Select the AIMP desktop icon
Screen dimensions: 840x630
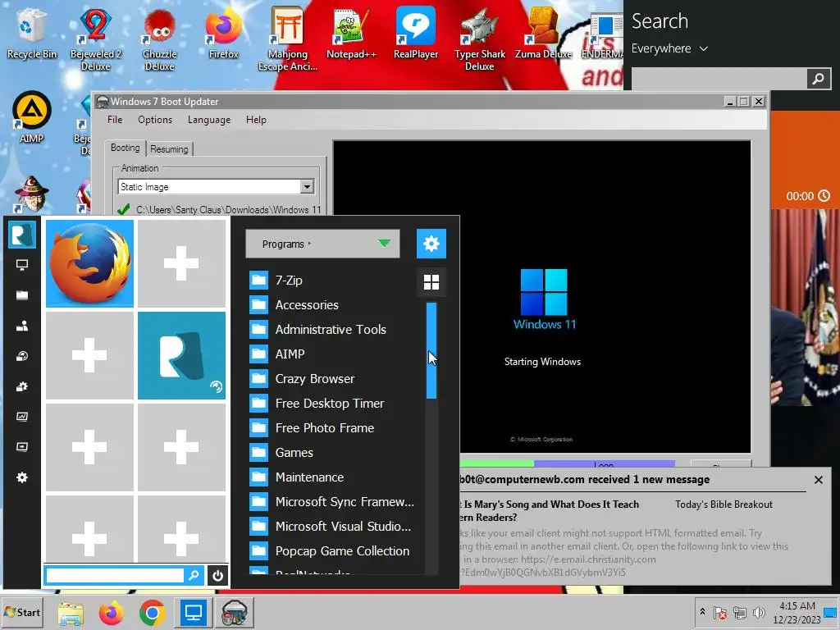[x=32, y=118]
